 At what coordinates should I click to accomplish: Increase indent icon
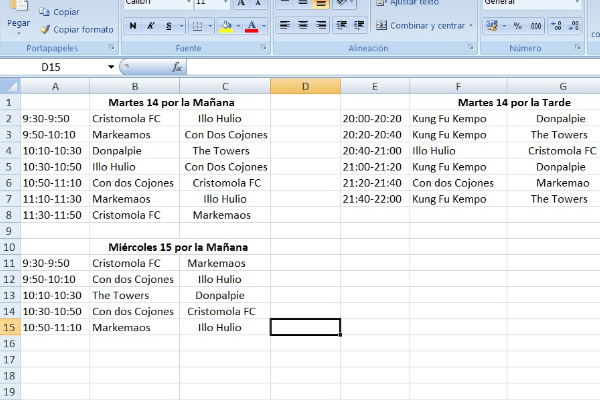pos(359,26)
